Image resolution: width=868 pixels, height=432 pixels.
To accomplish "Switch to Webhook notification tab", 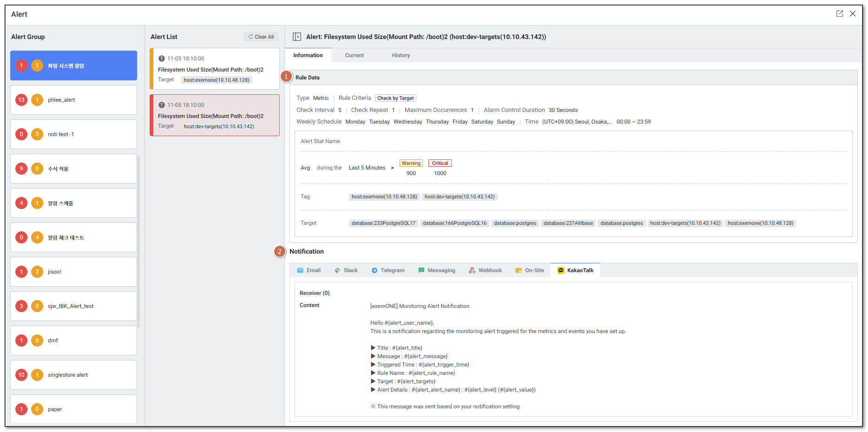I will point(485,270).
